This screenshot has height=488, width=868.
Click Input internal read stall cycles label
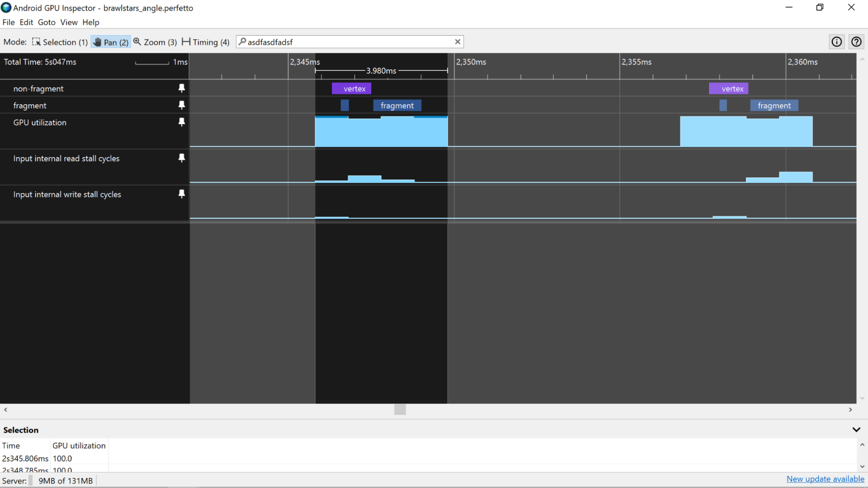click(x=66, y=158)
